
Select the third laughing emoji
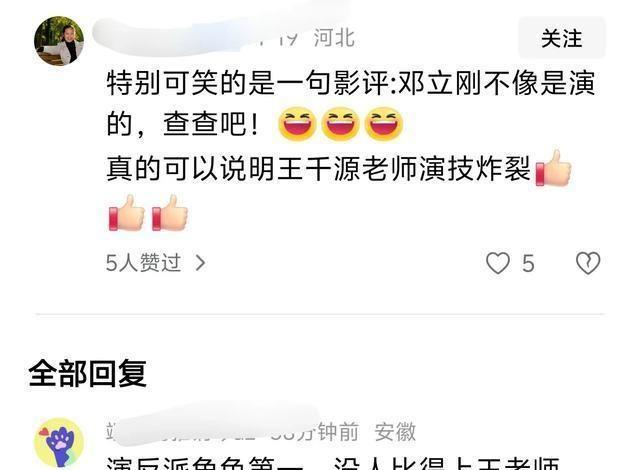(x=384, y=124)
